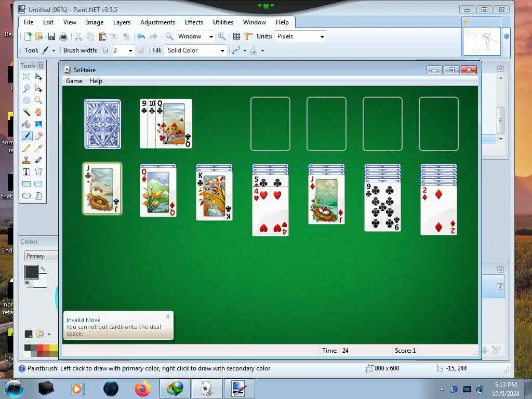The width and height of the screenshot is (532, 399).
Task: Select the Zoom tool in Tools panel
Action: click(38, 100)
